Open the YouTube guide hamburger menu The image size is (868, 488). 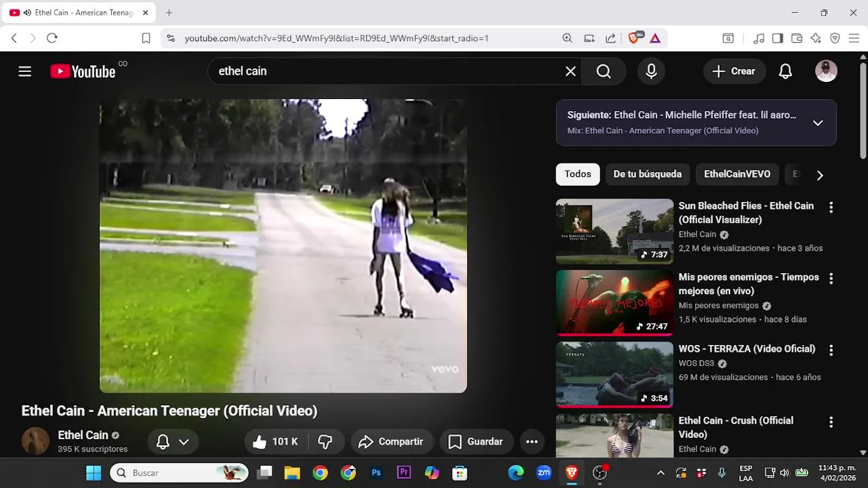pyautogui.click(x=25, y=71)
